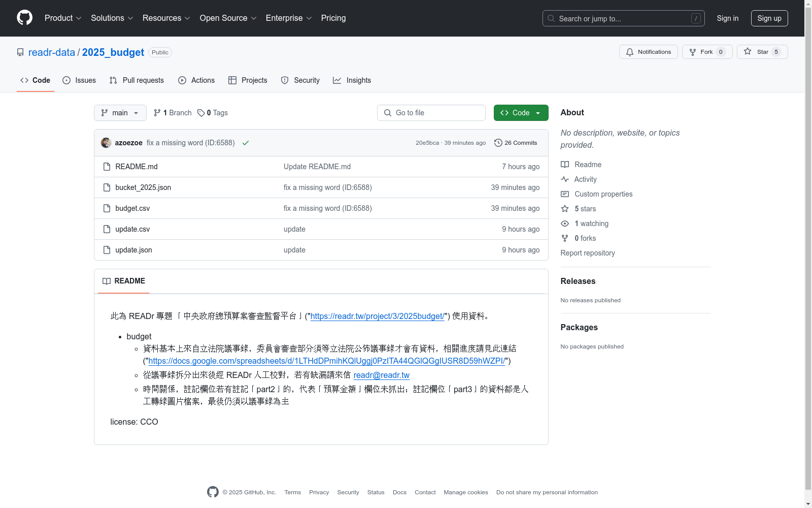Open the commit hash 20e5bca
812x508 pixels.
click(x=427, y=143)
